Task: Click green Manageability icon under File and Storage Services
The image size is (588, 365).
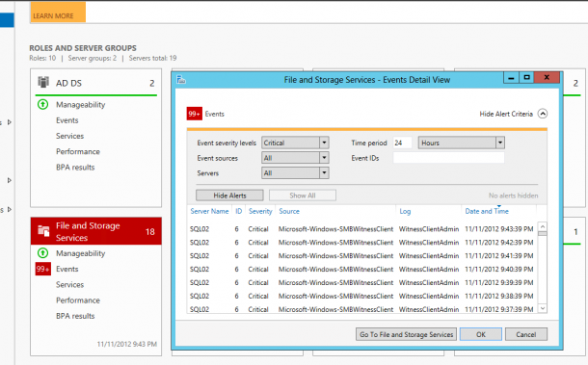Action: point(43,253)
